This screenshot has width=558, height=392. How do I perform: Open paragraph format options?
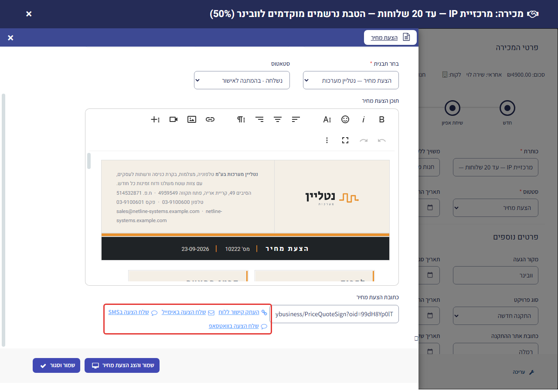241,119
